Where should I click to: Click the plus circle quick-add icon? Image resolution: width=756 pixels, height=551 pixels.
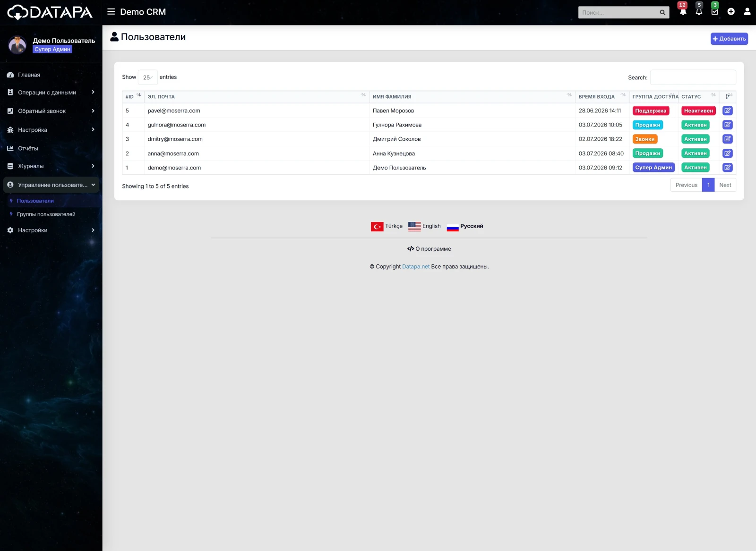(x=731, y=12)
